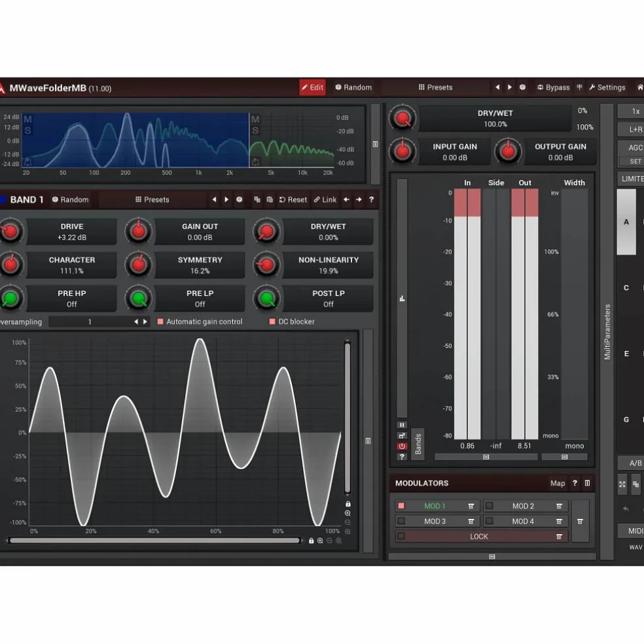The width and height of the screenshot is (644, 644).
Task: Toggle the meters power button
Action: (402, 446)
